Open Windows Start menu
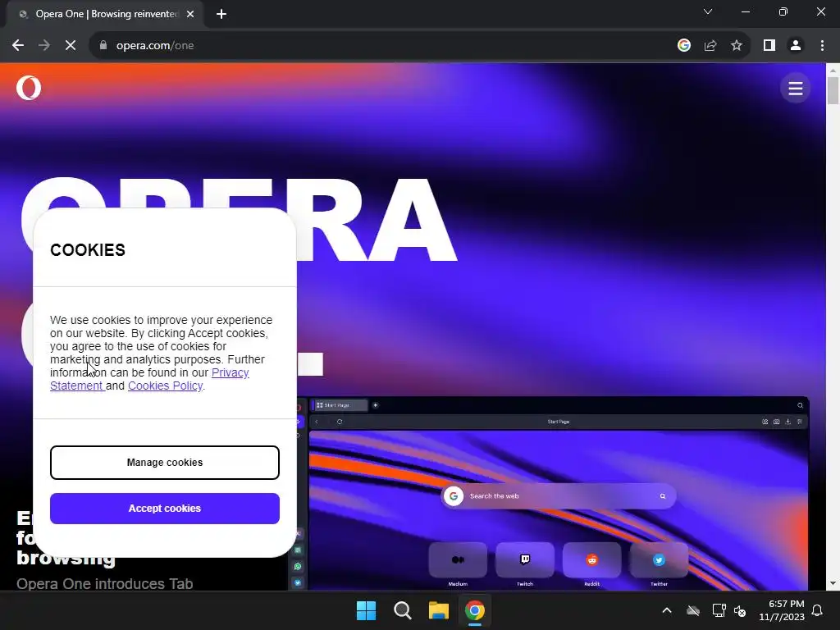Screen dimensions: 840x630 (x=367, y=610)
